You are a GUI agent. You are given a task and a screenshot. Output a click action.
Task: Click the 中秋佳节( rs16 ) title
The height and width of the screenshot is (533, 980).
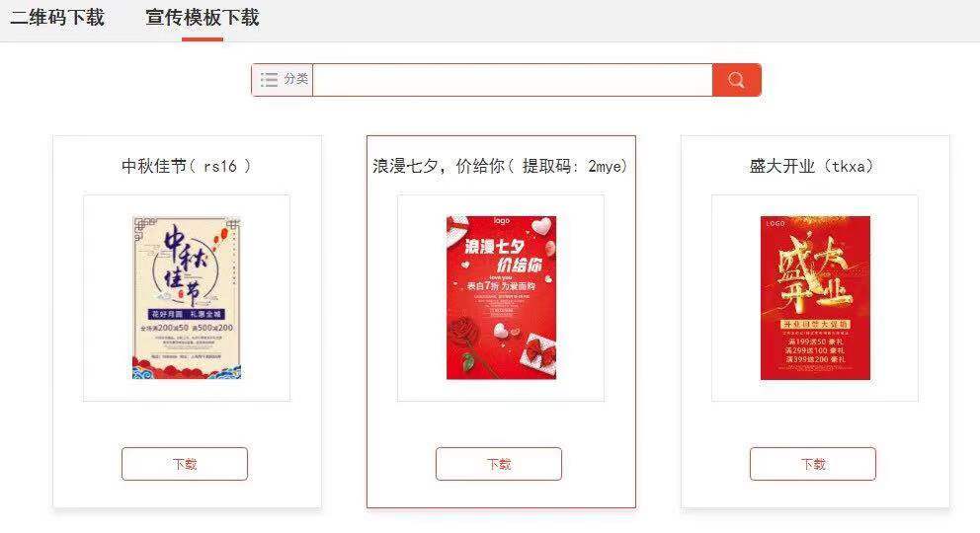click(187, 166)
